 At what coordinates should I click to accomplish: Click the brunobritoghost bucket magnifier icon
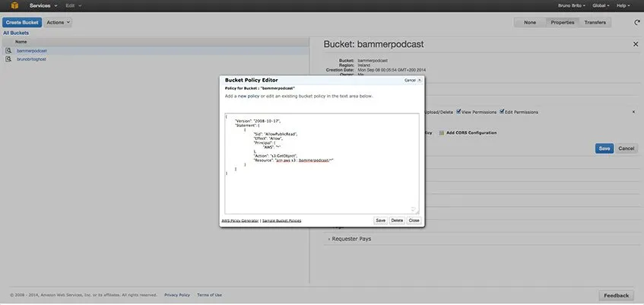[8, 59]
